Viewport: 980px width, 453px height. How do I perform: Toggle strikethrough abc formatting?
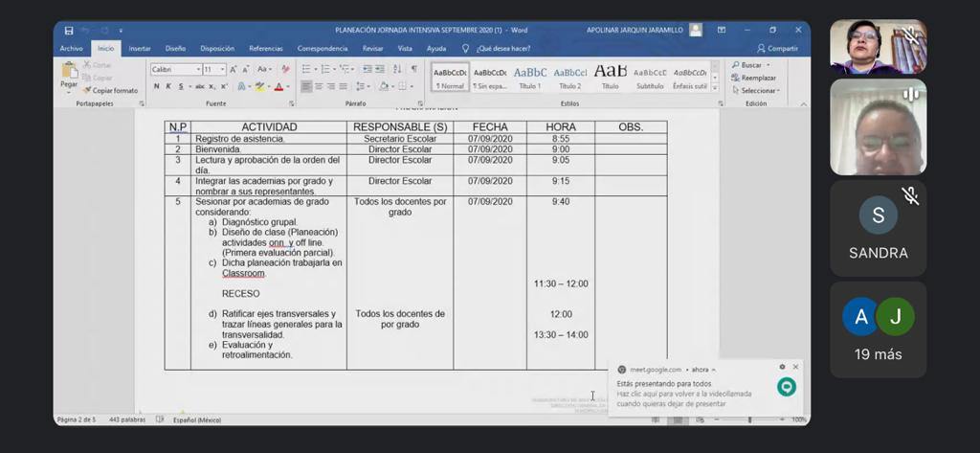click(x=200, y=86)
